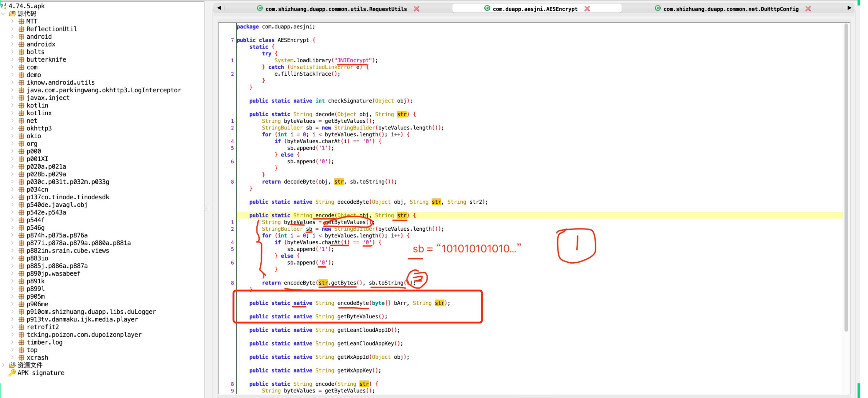Viewport: 868px width, 398px height.
Task: Expand the com package node
Action: pos(13,67)
